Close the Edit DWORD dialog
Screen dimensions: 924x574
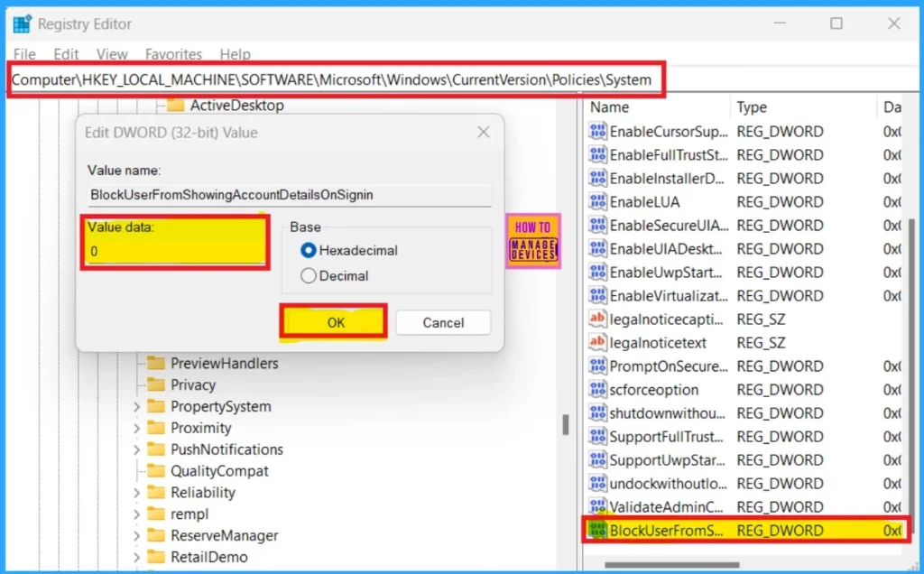[484, 132]
